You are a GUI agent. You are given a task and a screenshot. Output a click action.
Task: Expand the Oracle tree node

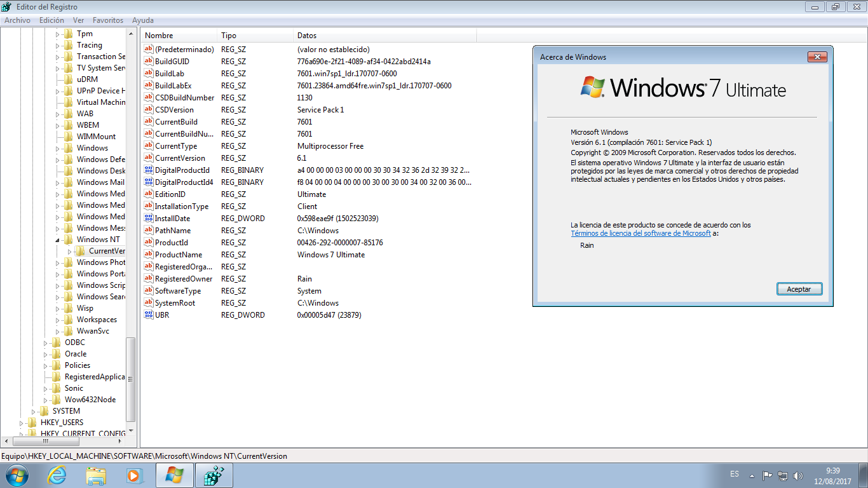[45, 354]
